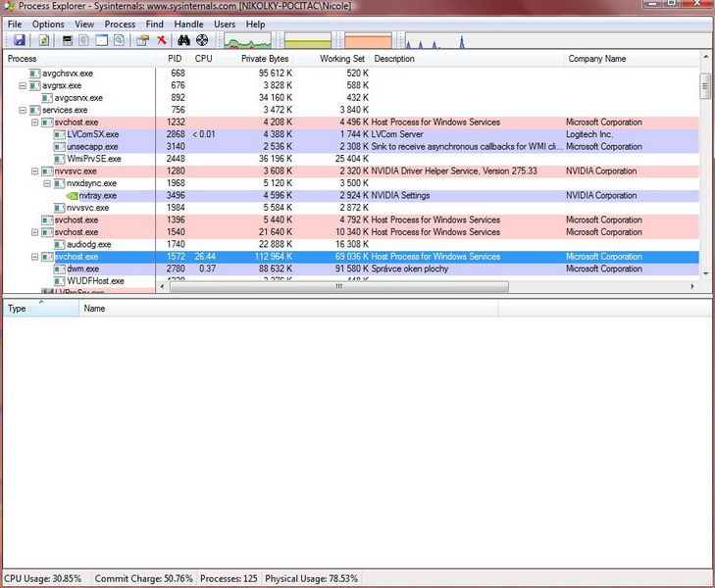The image size is (715, 588).
Task: Open System Information from the toolbar
Action: [68, 40]
